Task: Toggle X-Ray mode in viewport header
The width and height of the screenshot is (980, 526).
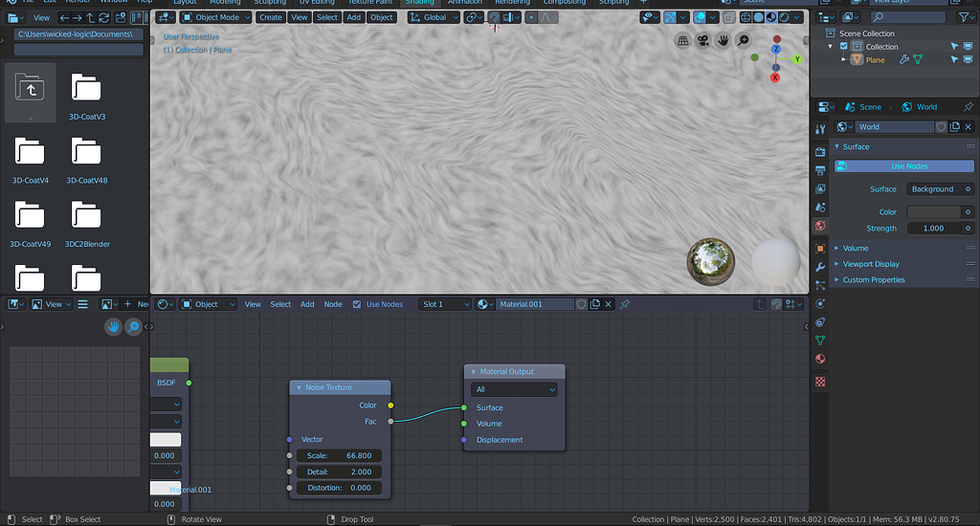Action: [728, 17]
